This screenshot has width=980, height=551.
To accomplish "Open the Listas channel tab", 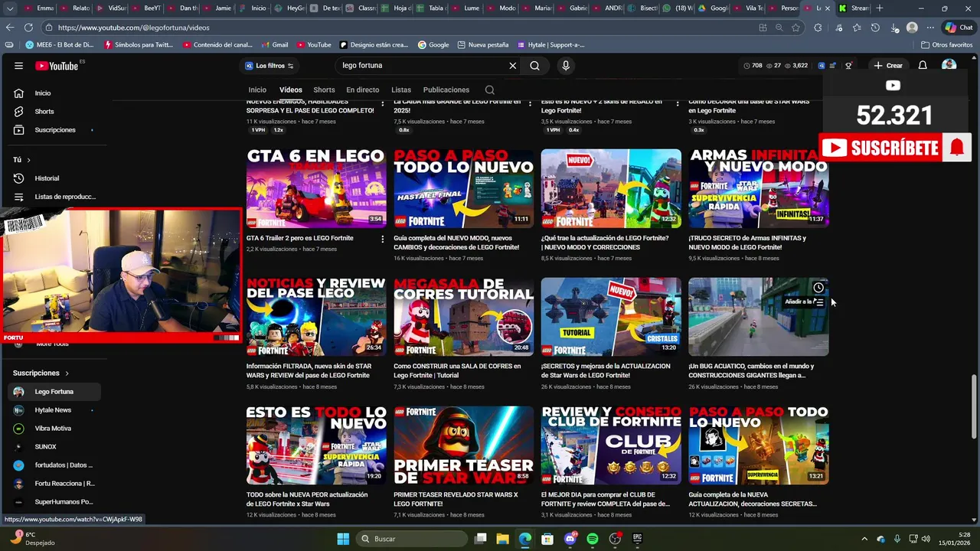I will click(x=401, y=90).
